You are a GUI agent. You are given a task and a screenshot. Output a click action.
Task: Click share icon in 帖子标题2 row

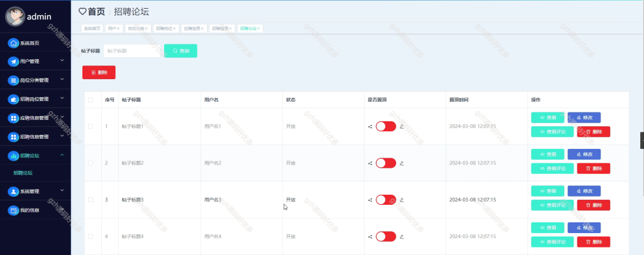point(370,163)
